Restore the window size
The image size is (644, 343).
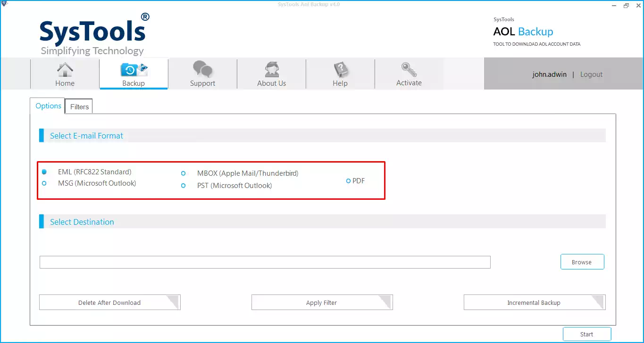pos(626,6)
